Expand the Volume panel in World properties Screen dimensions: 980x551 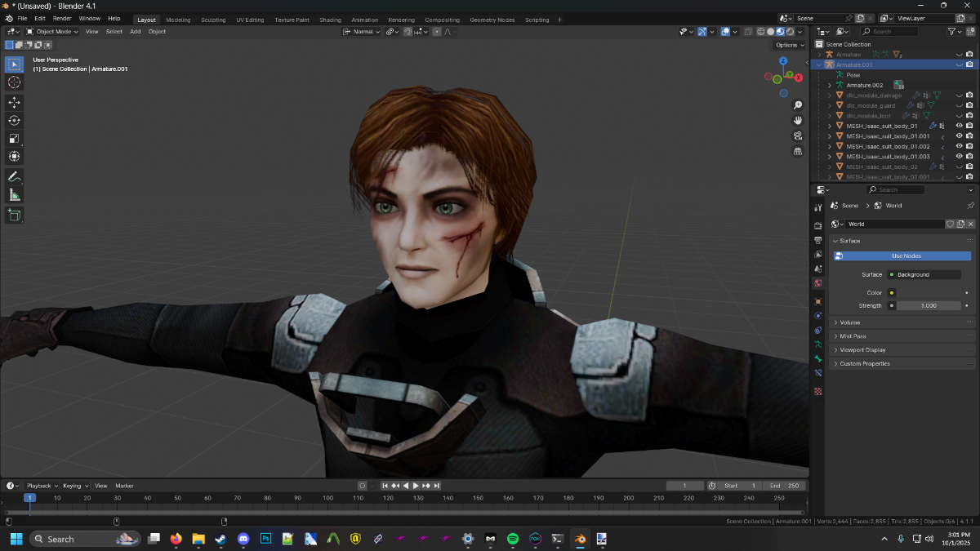(x=850, y=322)
